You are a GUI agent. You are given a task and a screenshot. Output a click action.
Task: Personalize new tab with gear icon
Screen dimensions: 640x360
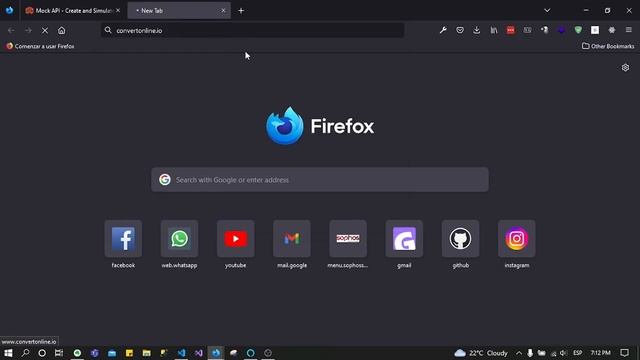[x=625, y=67]
